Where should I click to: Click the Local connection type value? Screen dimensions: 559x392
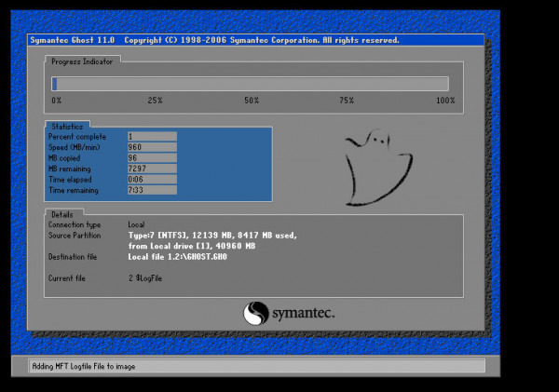(136, 225)
